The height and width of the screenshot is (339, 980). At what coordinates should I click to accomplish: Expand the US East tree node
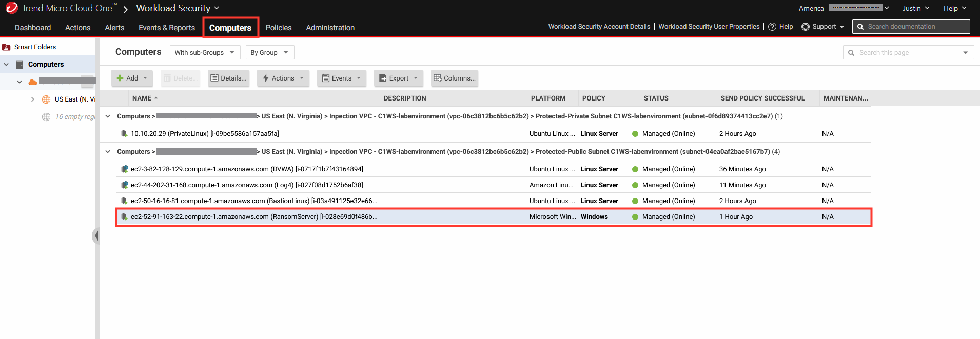(33, 99)
